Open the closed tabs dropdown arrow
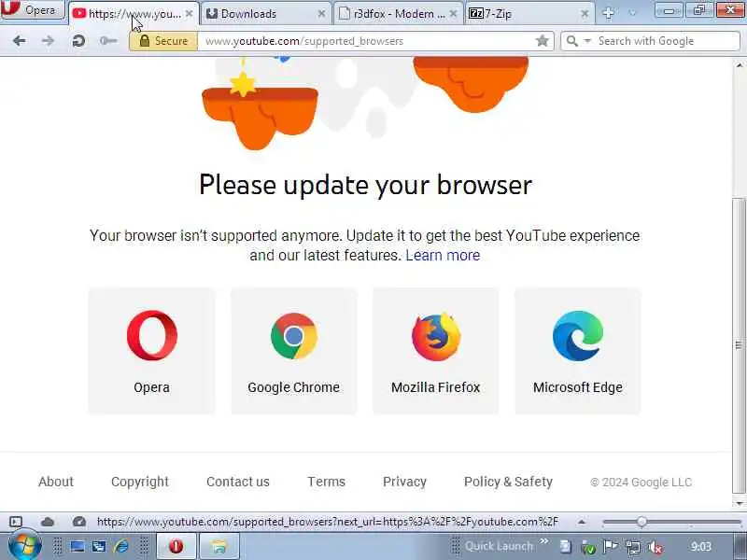This screenshot has width=747, height=560. pos(632,13)
